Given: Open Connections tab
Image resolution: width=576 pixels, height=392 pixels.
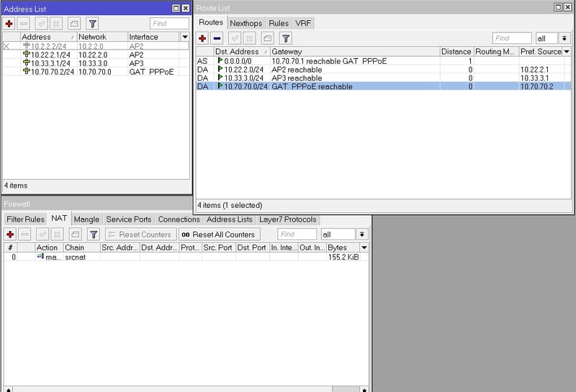Looking at the screenshot, I should [179, 219].
